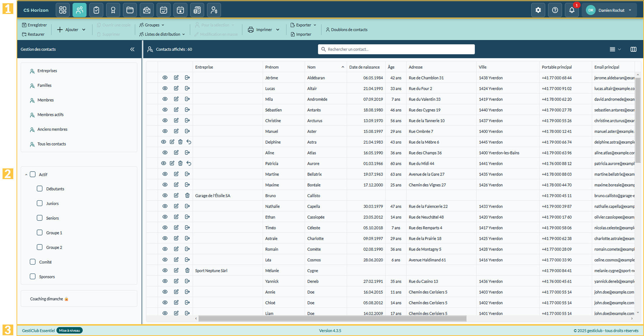Open the notifications bell

[572, 10]
